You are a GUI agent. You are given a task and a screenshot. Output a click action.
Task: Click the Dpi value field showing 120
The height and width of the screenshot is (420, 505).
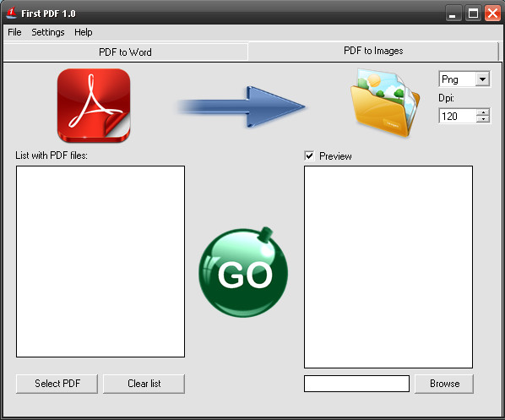click(458, 116)
